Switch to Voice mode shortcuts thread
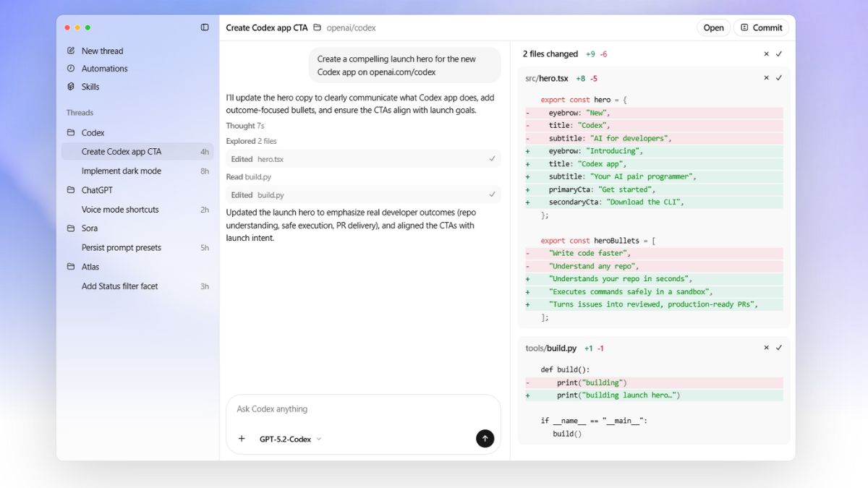This screenshot has width=868, height=488. (119, 209)
